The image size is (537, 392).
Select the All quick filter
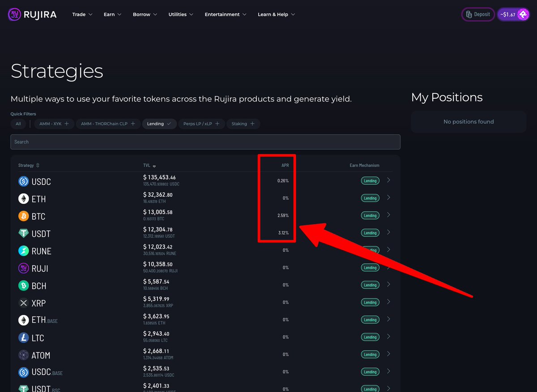18,124
